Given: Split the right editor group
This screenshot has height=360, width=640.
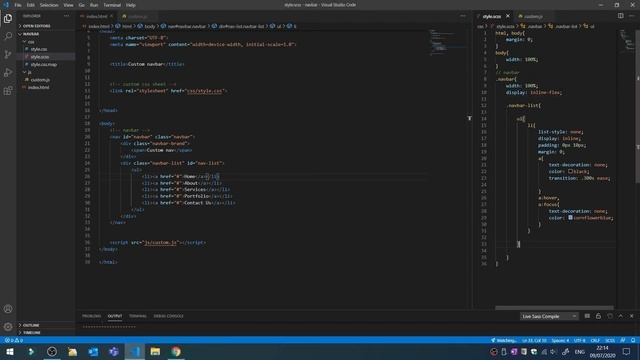Looking at the screenshot, I should tap(620, 16).
